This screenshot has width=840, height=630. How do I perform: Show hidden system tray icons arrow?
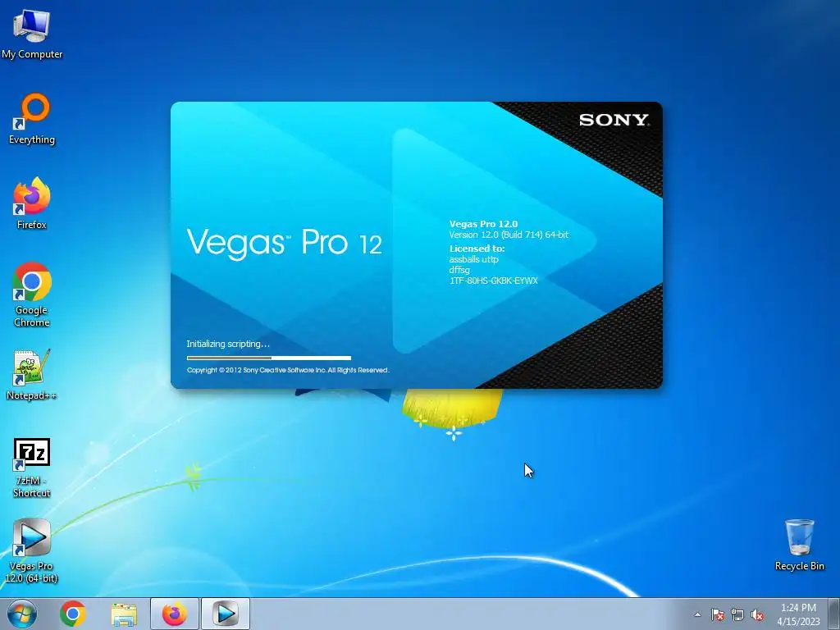pos(697,614)
